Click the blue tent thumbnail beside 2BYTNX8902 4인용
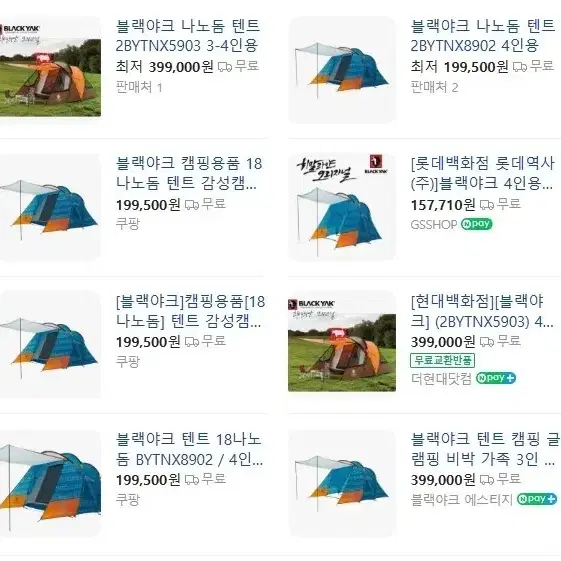Image resolution: width=561 pixels, height=561 pixels. (x=342, y=69)
